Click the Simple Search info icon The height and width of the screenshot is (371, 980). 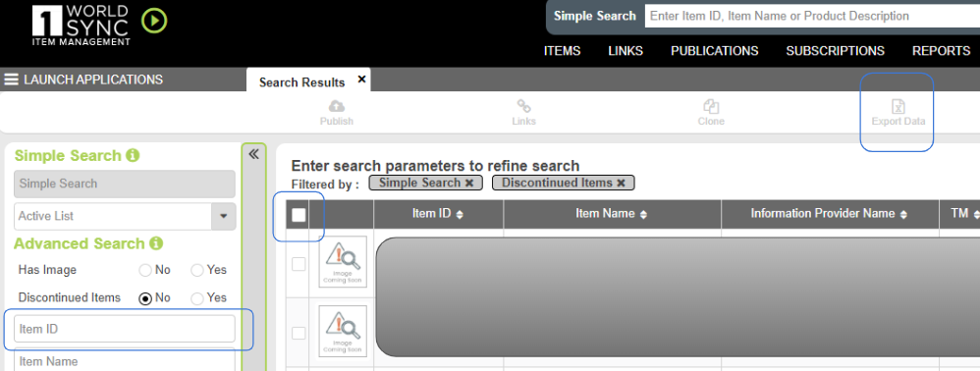(x=133, y=155)
